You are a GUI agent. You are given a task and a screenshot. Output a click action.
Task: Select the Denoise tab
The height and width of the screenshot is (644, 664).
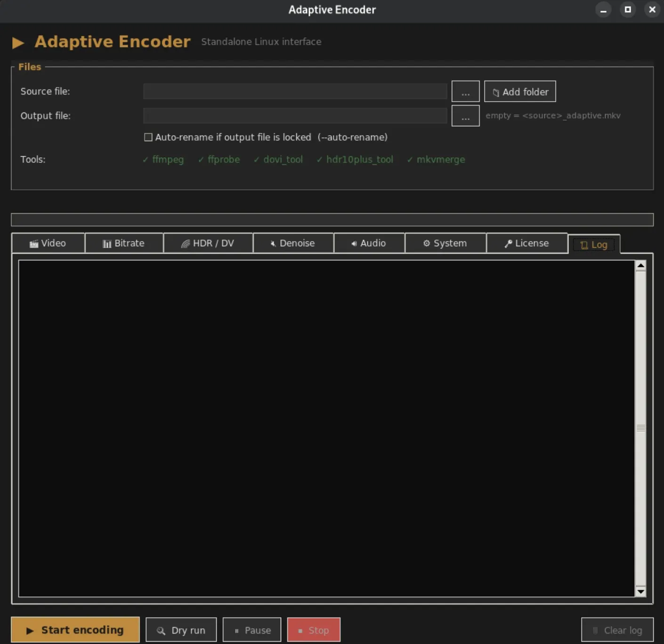pos(293,243)
